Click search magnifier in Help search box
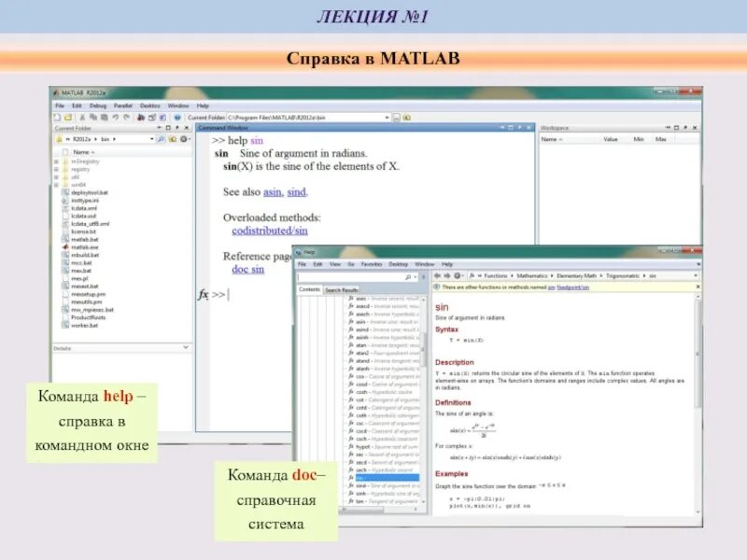747x560 pixels. [408, 276]
